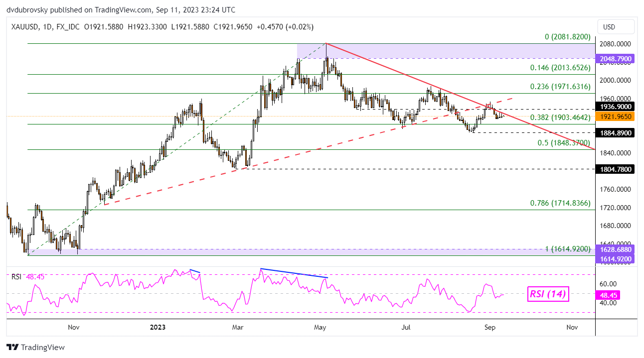Click the 2023 label on the date axis
Screen dimensions: 644x358
click(157, 328)
